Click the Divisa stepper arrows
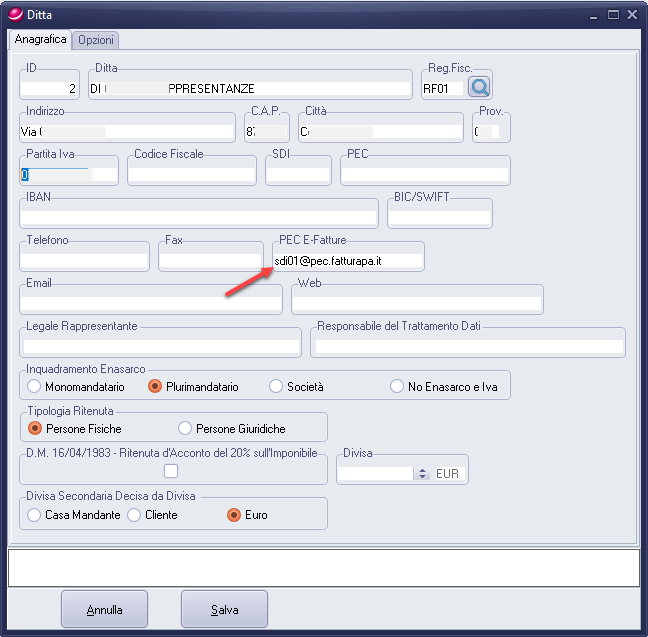 click(x=423, y=473)
